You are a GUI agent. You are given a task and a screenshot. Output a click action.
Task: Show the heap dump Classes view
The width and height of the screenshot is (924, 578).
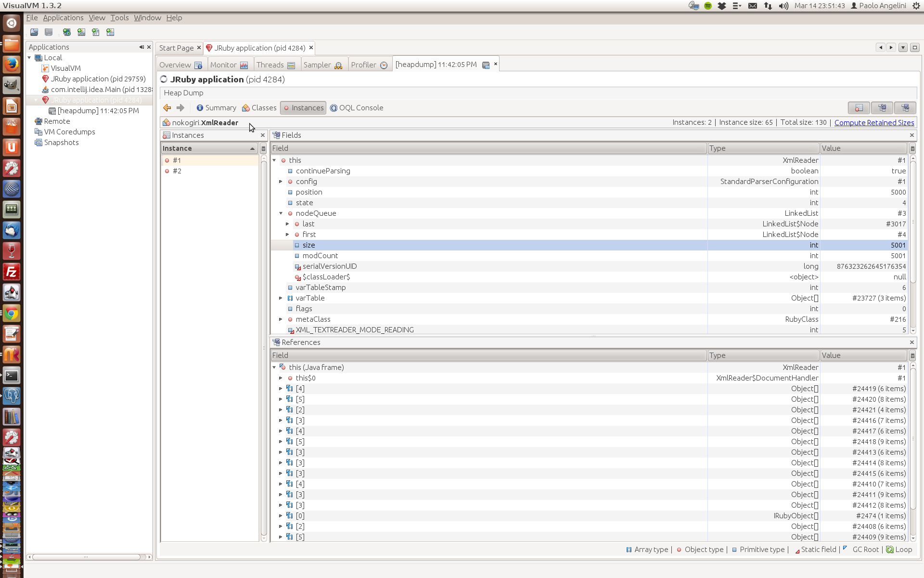click(259, 108)
